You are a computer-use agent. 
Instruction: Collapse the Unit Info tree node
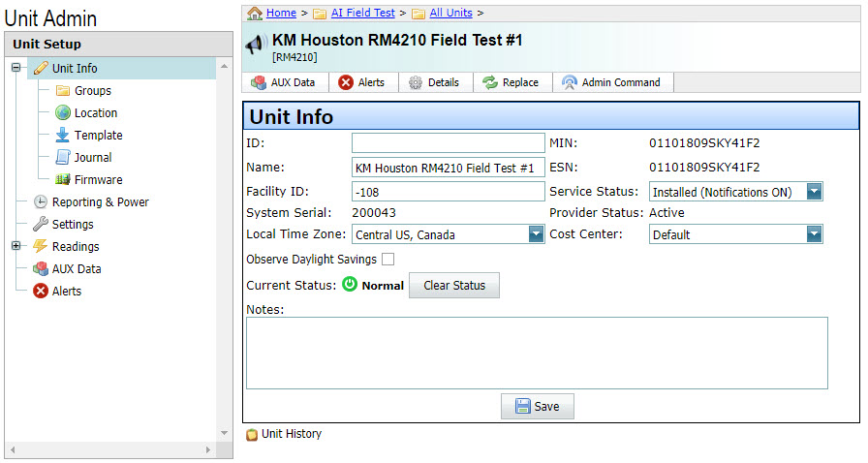coord(16,68)
